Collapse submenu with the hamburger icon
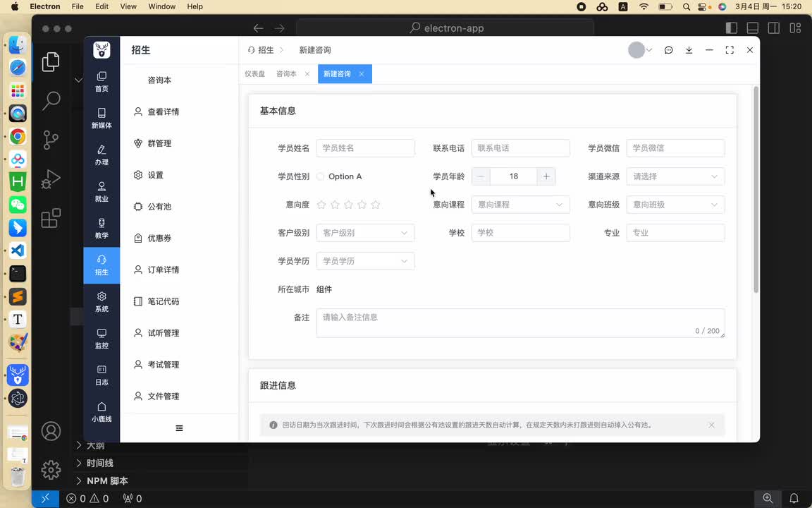812x508 pixels. click(x=179, y=428)
